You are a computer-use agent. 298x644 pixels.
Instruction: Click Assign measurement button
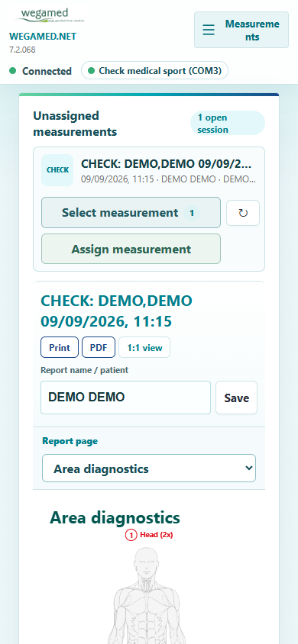click(x=131, y=249)
